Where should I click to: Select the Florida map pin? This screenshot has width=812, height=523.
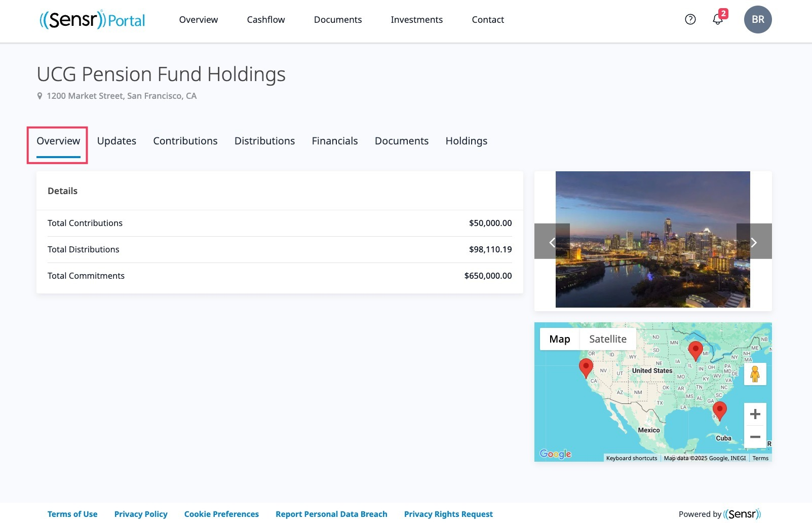click(720, 410)
